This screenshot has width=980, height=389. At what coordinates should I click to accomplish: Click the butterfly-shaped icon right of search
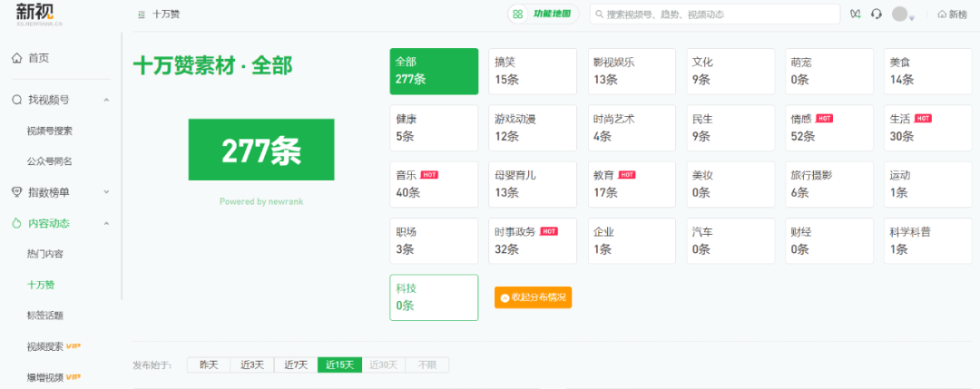click(x=856, y=14)
